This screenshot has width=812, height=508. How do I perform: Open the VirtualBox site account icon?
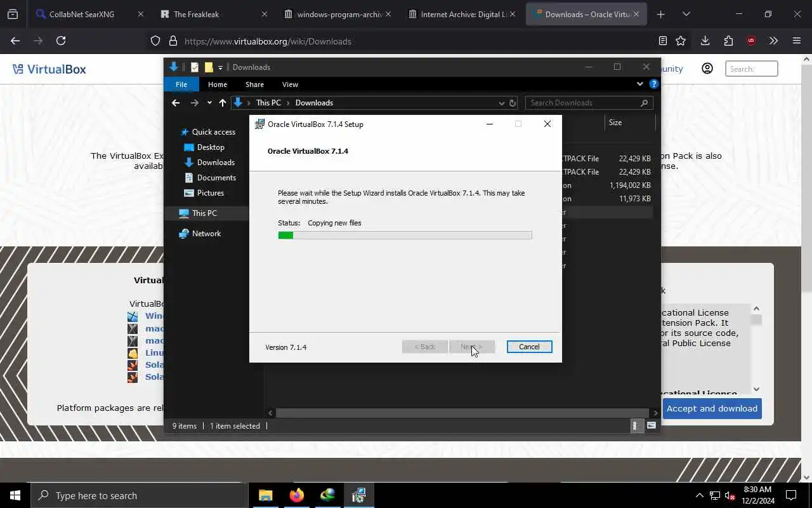click(x=707, y=69)
